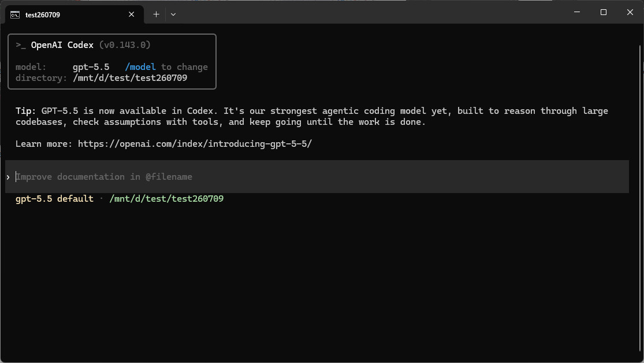Open a new terminal tab with plus icon

click(x=156, y=14)
